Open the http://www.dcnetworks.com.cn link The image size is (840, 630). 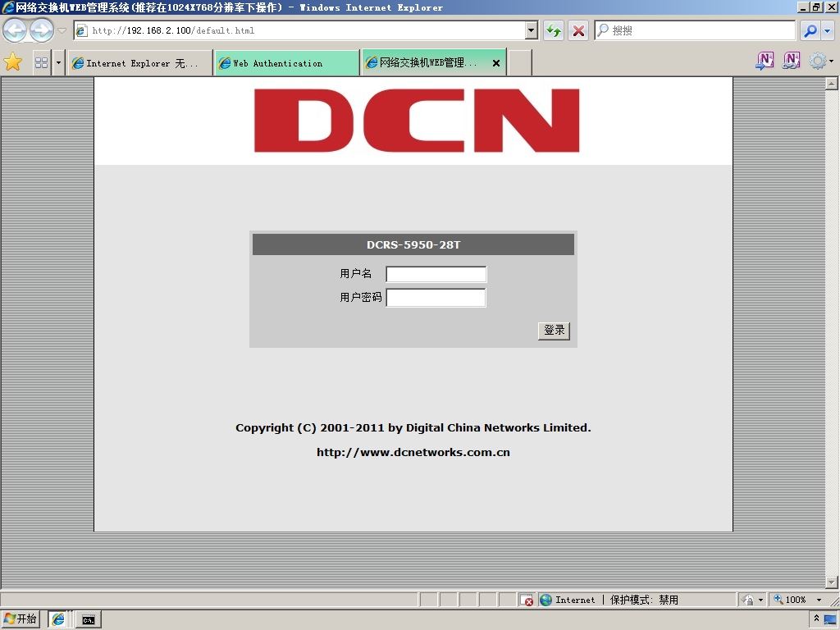pos(413,452)
